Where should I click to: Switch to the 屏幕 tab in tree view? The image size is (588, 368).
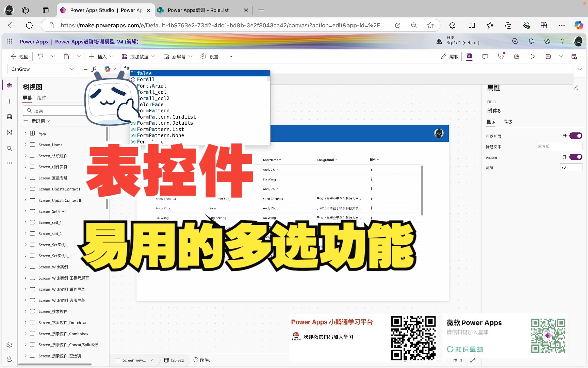click(x=27, y=98)
